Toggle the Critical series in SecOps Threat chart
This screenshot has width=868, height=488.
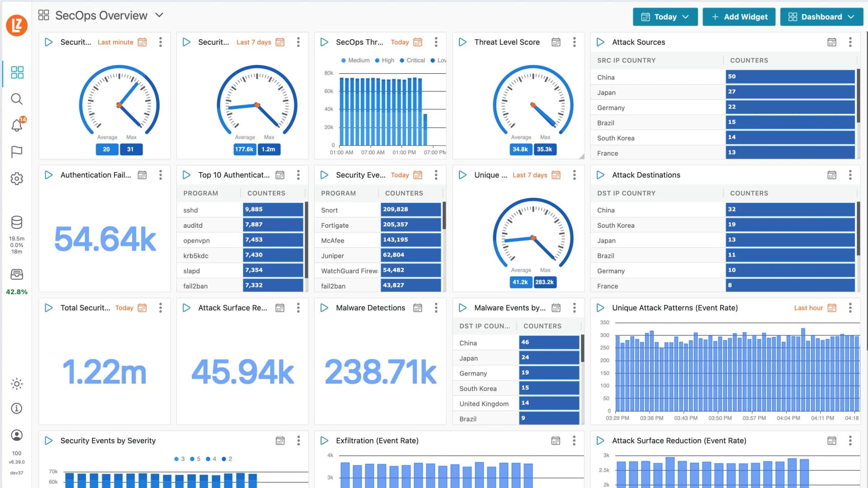[x=413, y=60]
